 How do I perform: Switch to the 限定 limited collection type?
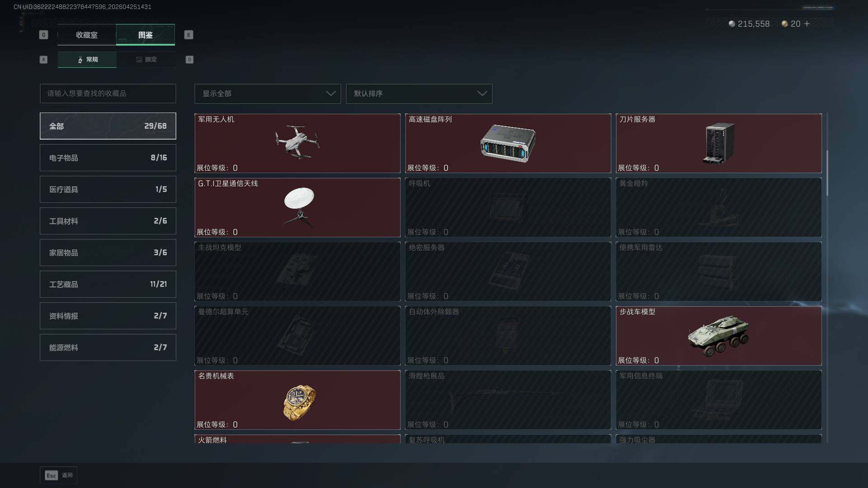click(x=146, y=60)
